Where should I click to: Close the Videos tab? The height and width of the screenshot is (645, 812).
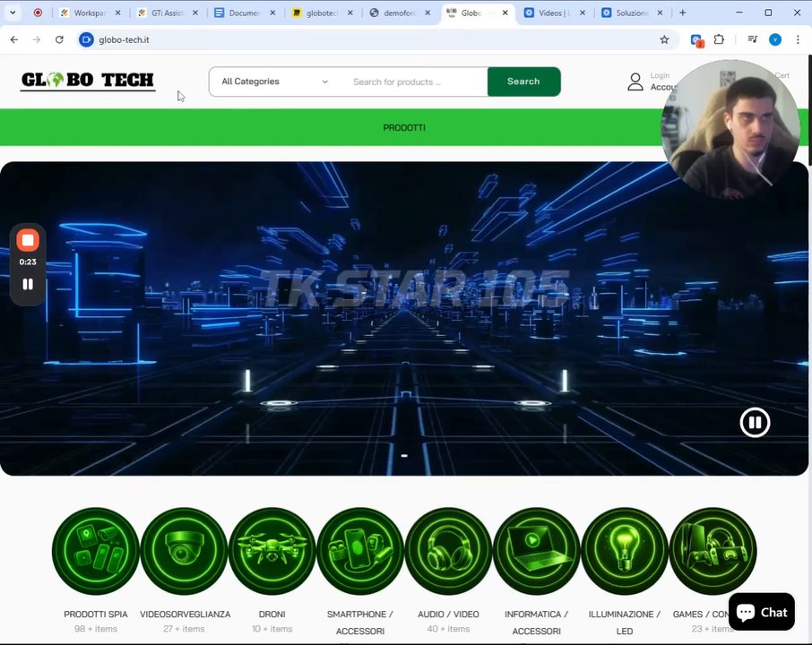click(x=583, y=13)
